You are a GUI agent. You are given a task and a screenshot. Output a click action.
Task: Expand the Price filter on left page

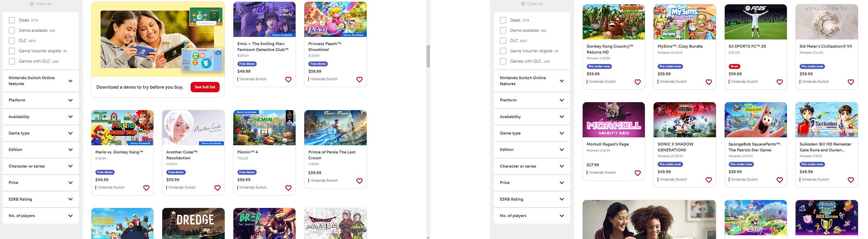pyautogui.click(x=41, y=183)
